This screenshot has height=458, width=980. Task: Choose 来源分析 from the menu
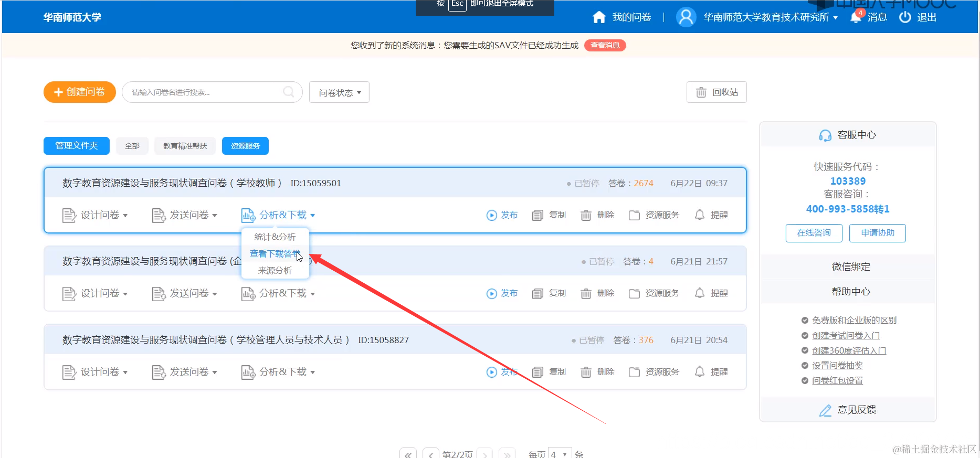(275, 271)
